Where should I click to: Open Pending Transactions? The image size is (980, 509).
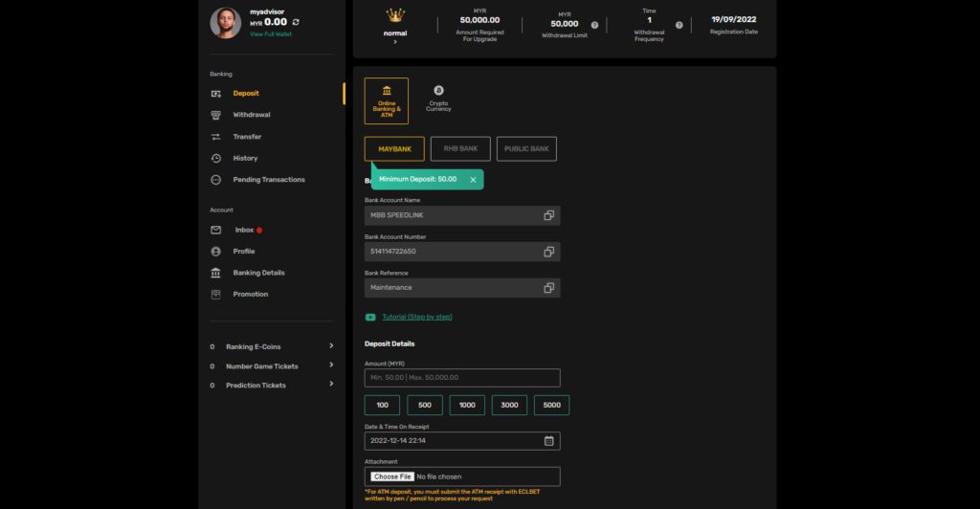[x=269, y=180]
